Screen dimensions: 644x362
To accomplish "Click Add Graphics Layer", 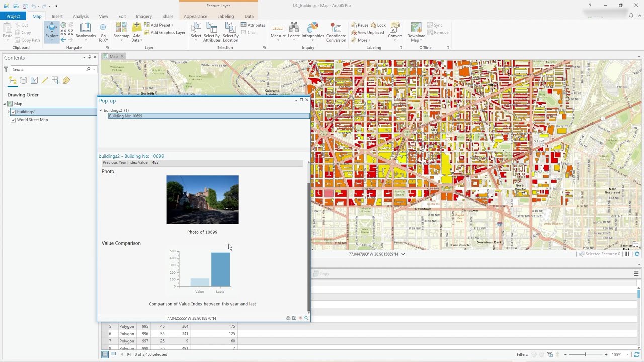I will pyautogui.click(x=165, y=33).
